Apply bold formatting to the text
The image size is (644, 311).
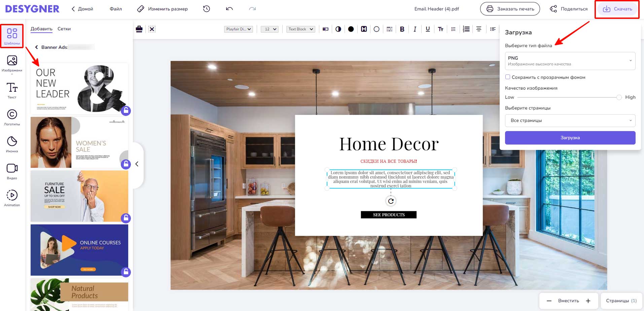[402, 29]
